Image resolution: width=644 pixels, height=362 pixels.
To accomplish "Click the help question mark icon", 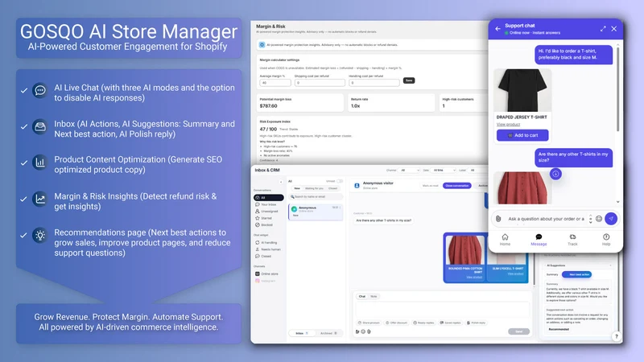I will tap(617, 336).
